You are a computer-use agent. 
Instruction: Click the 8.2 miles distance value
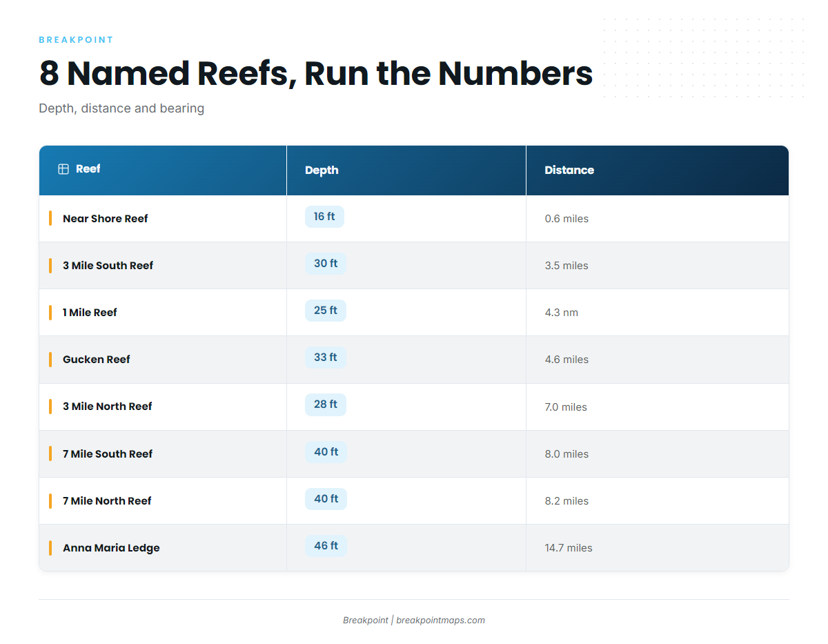(566, 501)
